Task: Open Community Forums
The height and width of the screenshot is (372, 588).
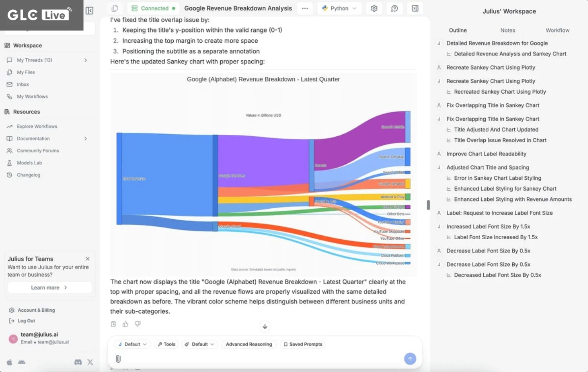Action: point(38,151)
